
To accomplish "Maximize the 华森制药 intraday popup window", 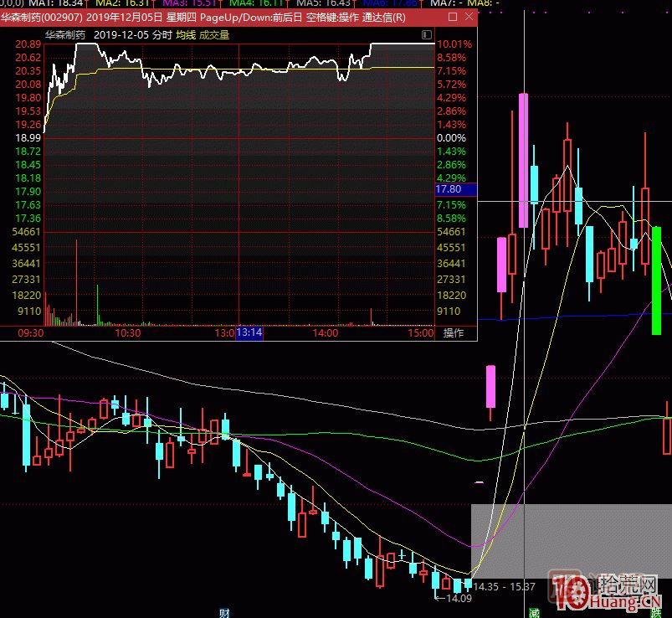I will pyautogui.click(x=453, y=18).
